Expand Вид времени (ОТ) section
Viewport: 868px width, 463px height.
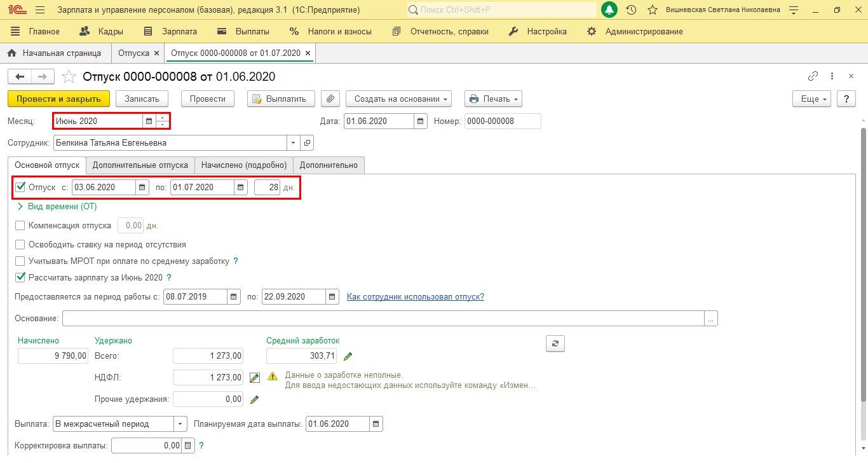[57, 206]
